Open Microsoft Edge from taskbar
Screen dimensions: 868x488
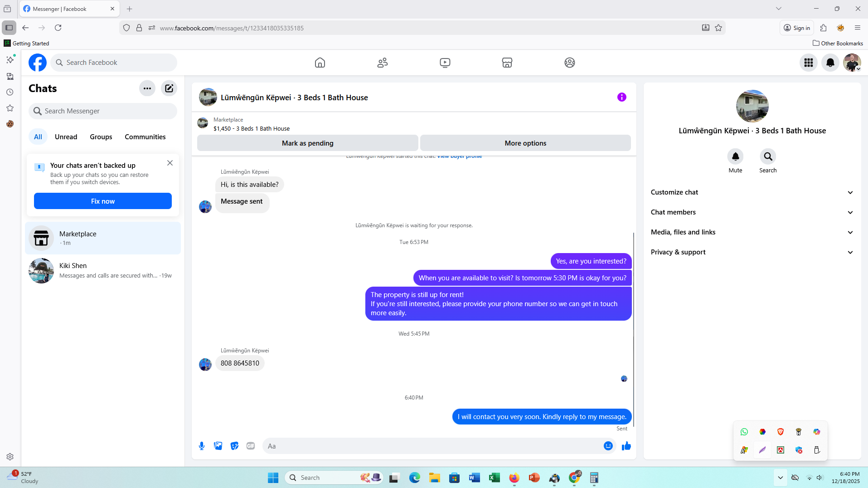(414, 478)
